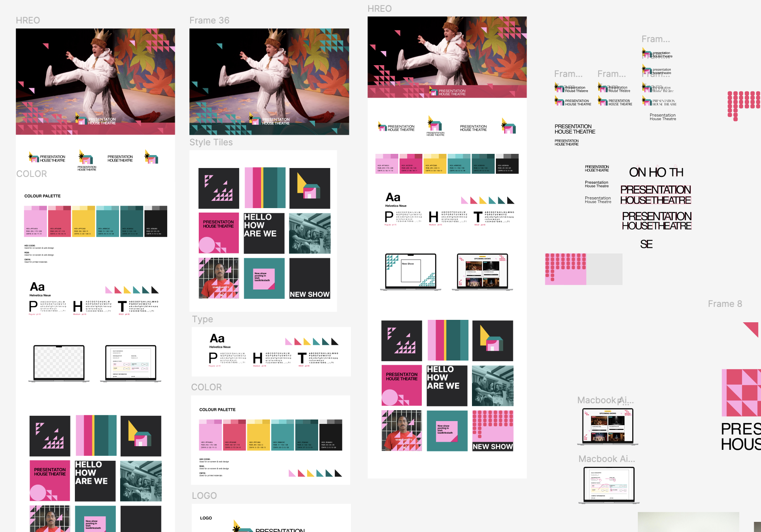Image resolution: width=761 pixels, height=532 pixels.
Task: Click the NEW SHOW tile in Style Tiles
Action: click(310, 279)
